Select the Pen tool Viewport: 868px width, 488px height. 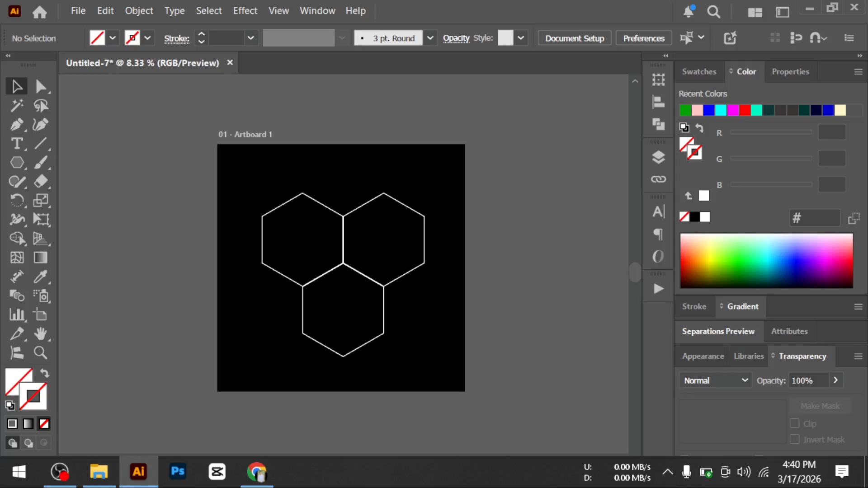[x=17, y=125]
